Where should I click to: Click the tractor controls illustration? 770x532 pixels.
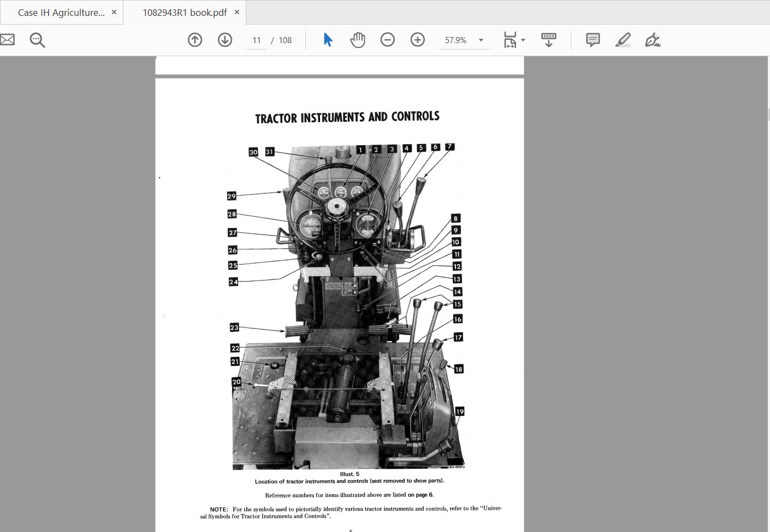coord(347,307)
